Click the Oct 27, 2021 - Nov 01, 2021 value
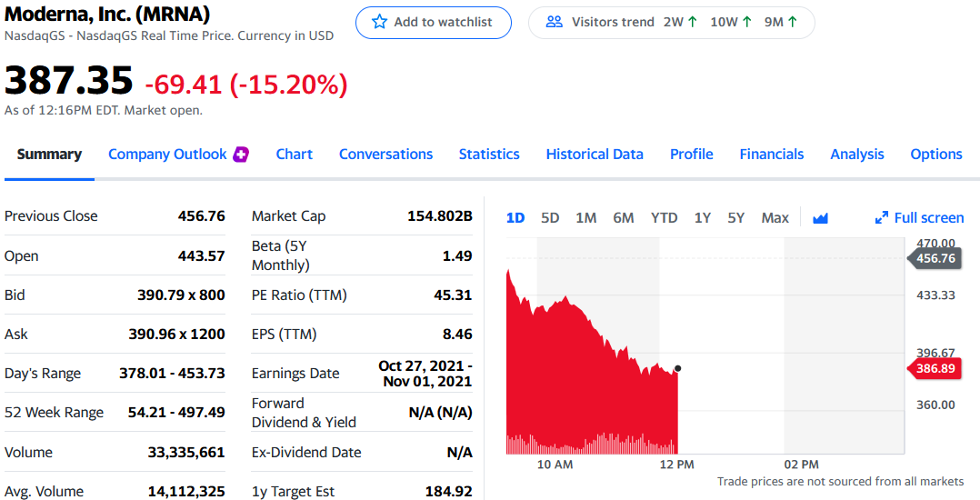 pos(425,374)
